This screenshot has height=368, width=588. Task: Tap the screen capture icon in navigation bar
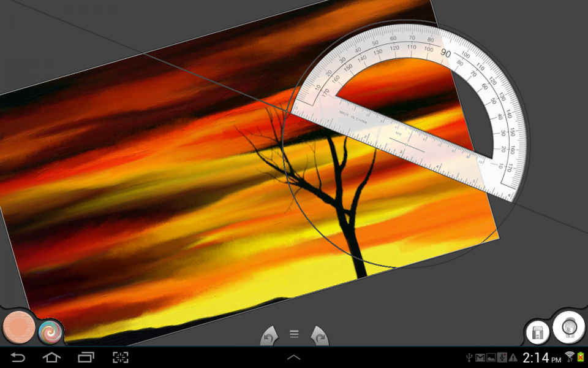click(x=120, y=358)
